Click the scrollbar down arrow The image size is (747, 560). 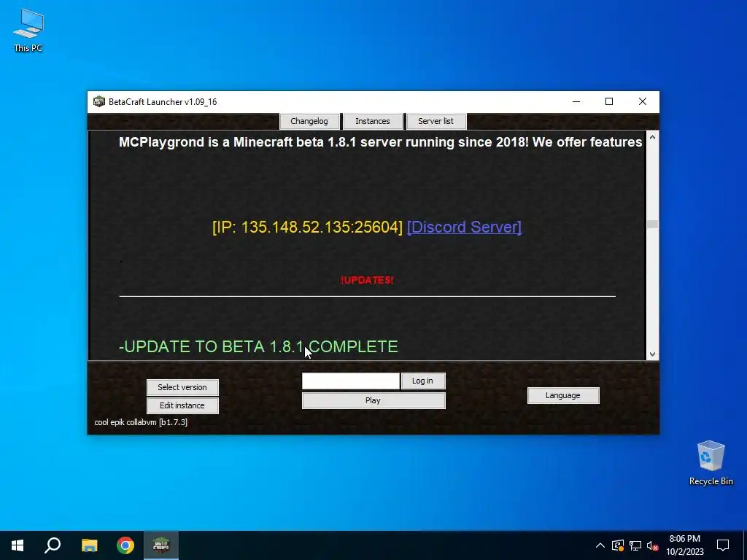[653, 354]
